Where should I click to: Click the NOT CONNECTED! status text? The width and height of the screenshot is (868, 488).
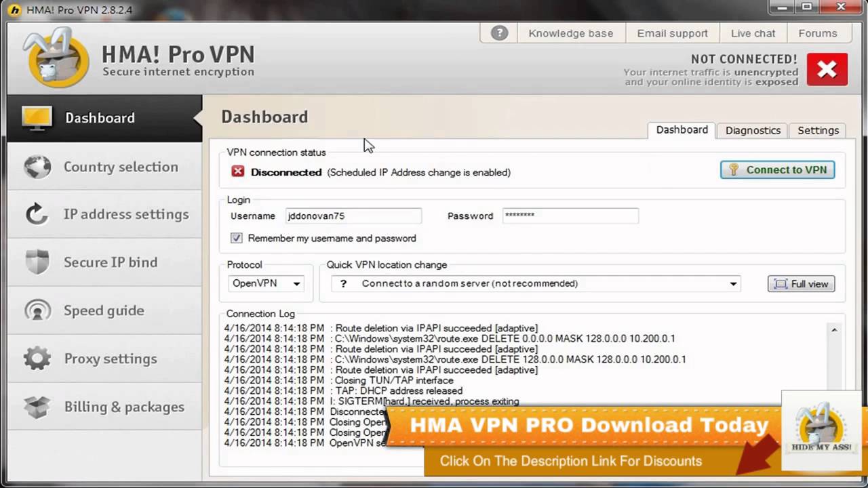(744, 60)
